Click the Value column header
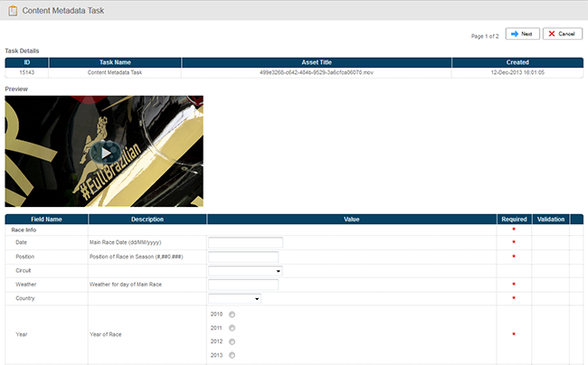This screenshot has width=588, height=365. point(352,219)
